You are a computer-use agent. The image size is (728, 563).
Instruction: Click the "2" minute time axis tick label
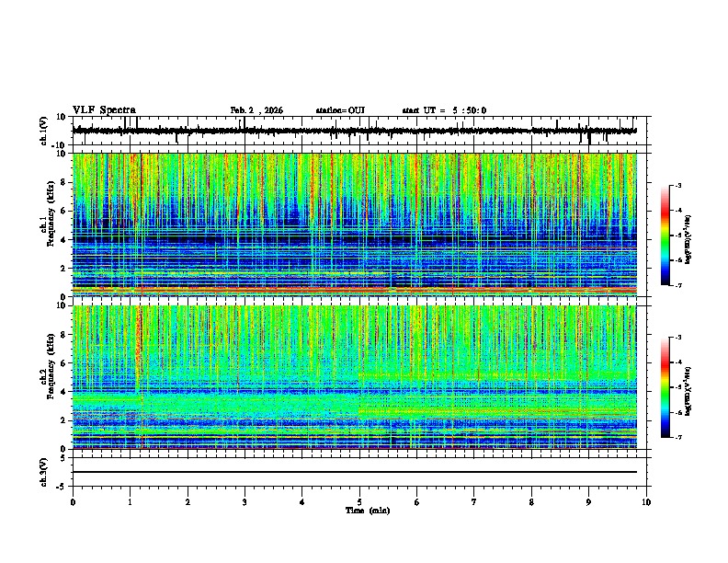click(188, 502)
